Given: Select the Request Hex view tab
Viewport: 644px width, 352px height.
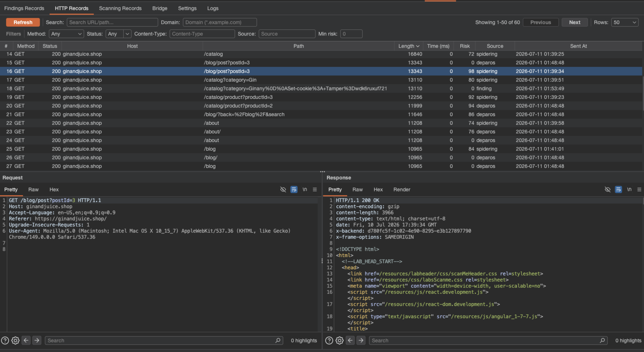Looking at the screenshot, I should [54, 189].
